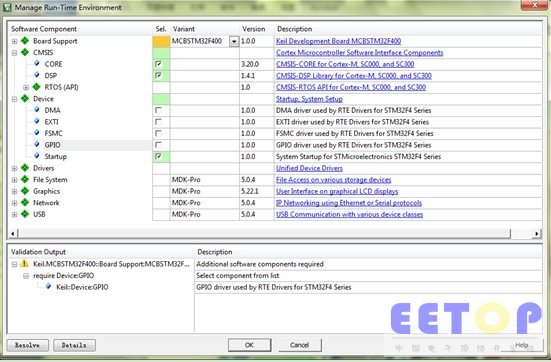The image size is (551, 362).
Task: Open File Access on various storage devices link
Action: point(333,180)
